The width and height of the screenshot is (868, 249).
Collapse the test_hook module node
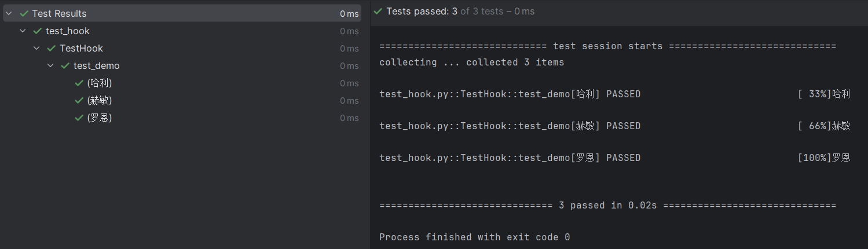[23, 31]
